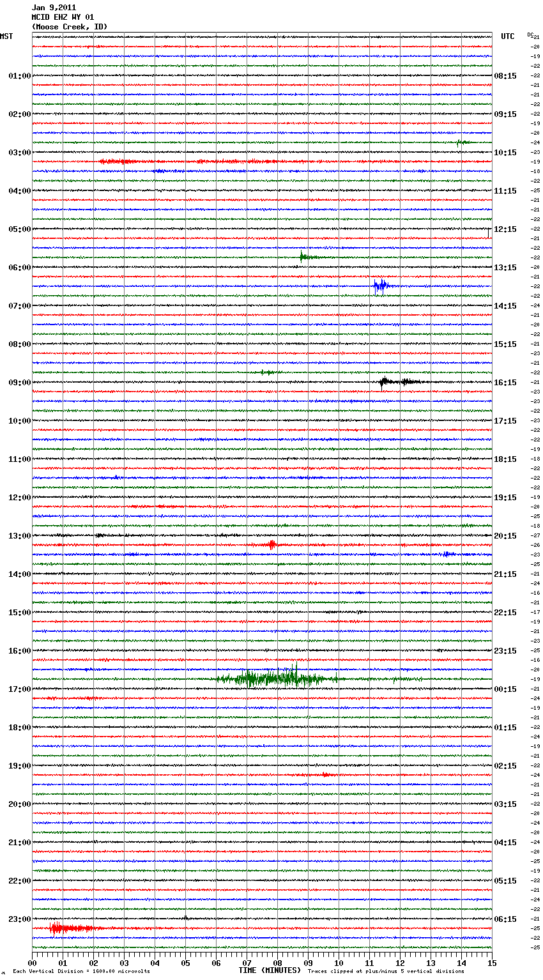543x980 pixels.
Task: Click the large green event before 17:00
Action: point(279,677)
